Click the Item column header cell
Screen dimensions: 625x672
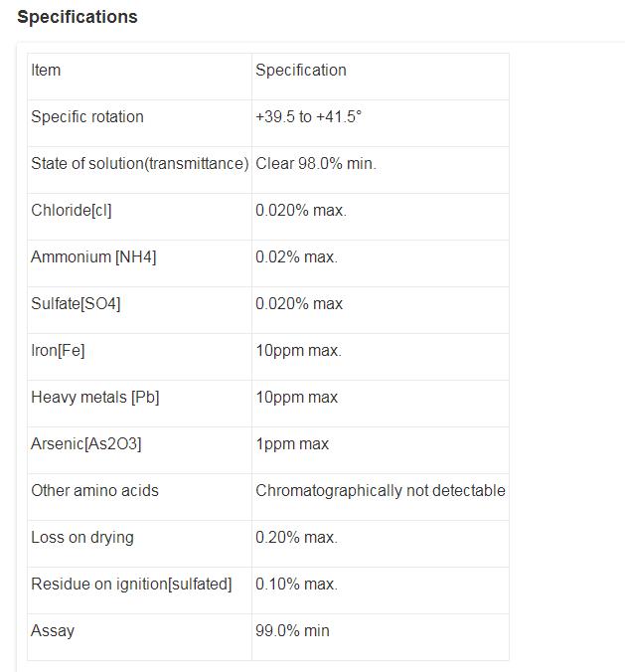point(46,71)
